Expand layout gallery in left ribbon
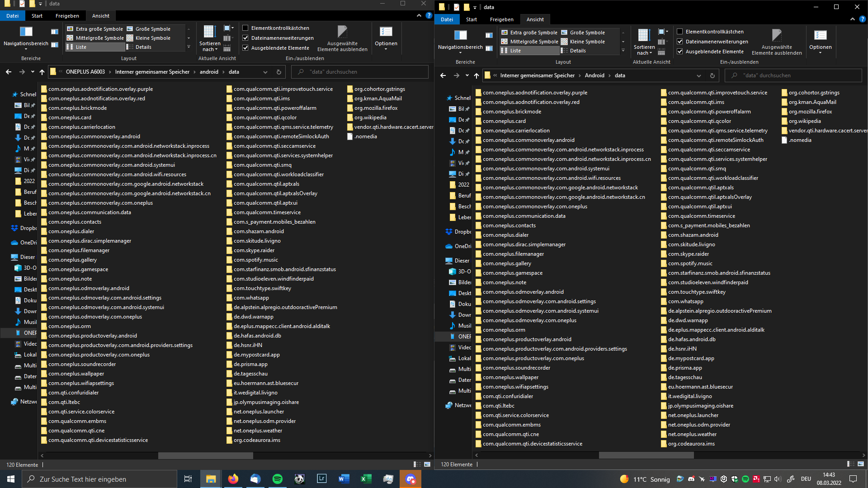 (x=189, y=47)
